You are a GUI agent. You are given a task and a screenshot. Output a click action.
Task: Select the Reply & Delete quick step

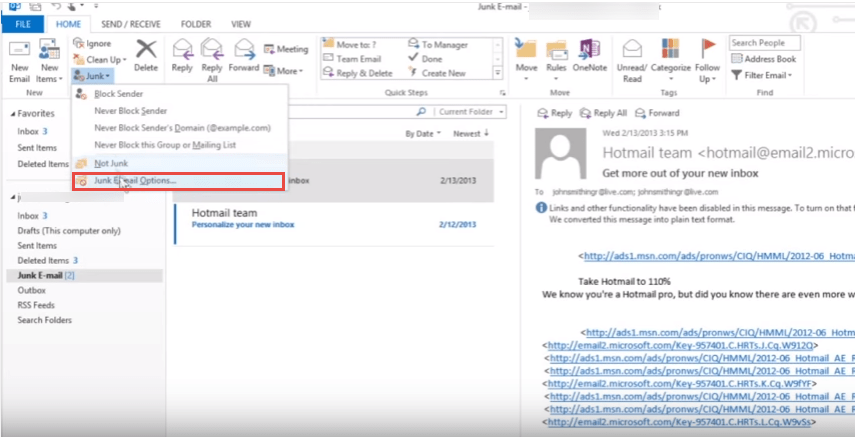coord(358,73)
